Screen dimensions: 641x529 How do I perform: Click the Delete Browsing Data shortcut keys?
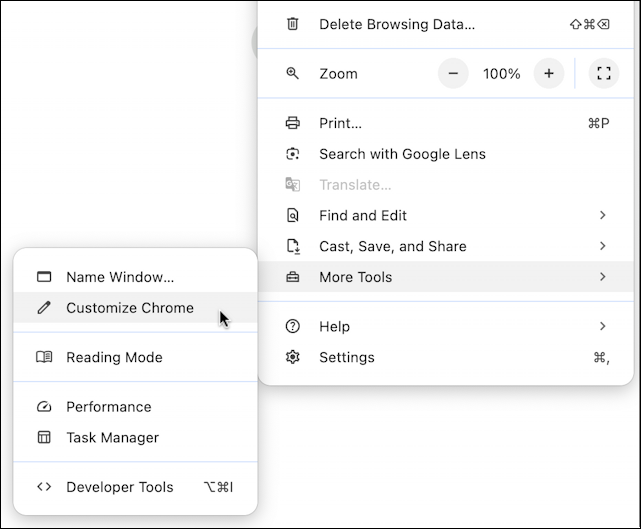click(x=589, y=24)
